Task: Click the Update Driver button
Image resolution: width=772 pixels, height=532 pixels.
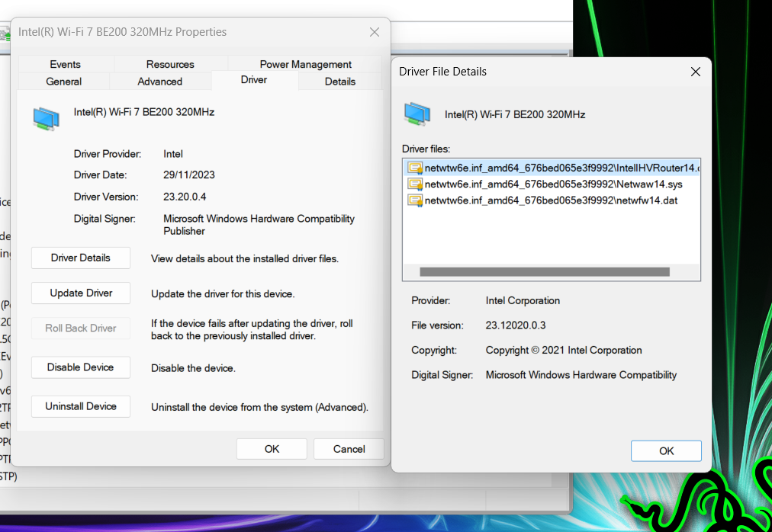Action: click(81, 293)
